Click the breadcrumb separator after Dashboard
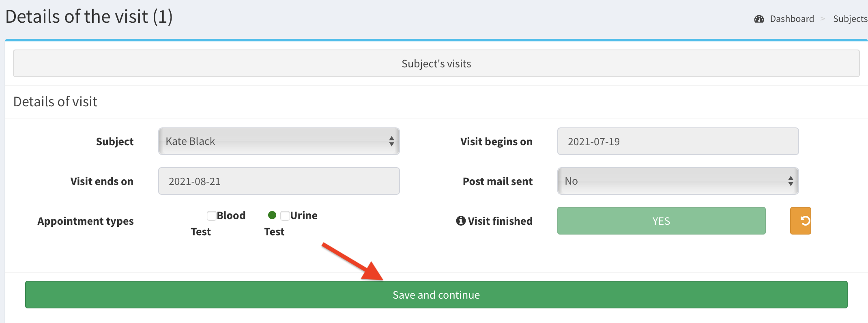The height and width of the screenshot is (323, 868). click(823, 19)
